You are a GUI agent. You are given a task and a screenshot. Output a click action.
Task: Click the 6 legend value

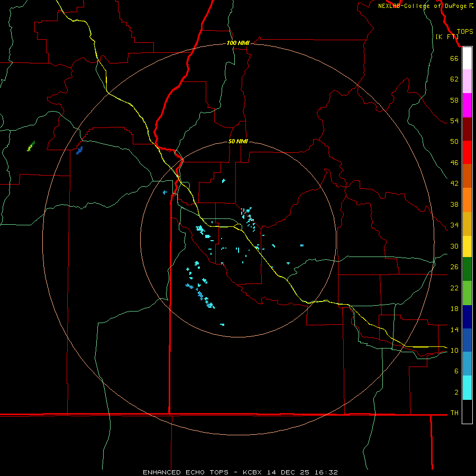[x=456, y=371]
